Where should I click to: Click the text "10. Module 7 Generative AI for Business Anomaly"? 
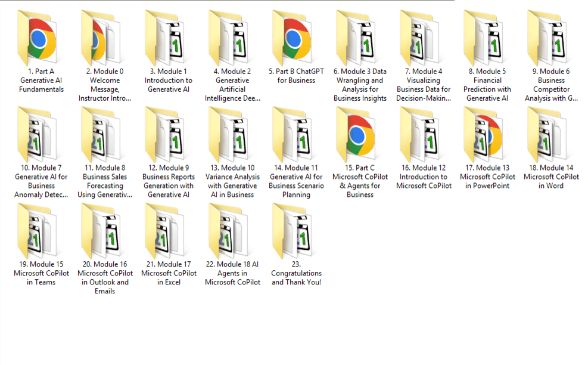click(41, 181)
